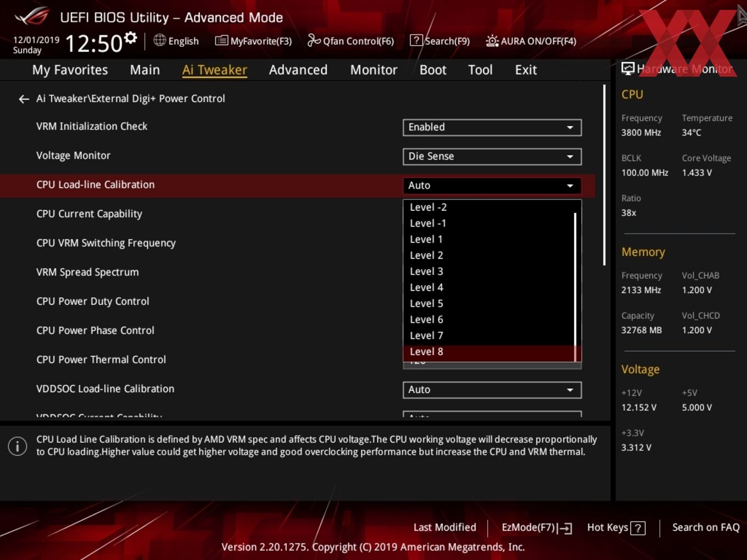Open VDDSOC Load-line Calibration dropdown
This screenshot has width=747, height=560.
click(x=492, y=390)
